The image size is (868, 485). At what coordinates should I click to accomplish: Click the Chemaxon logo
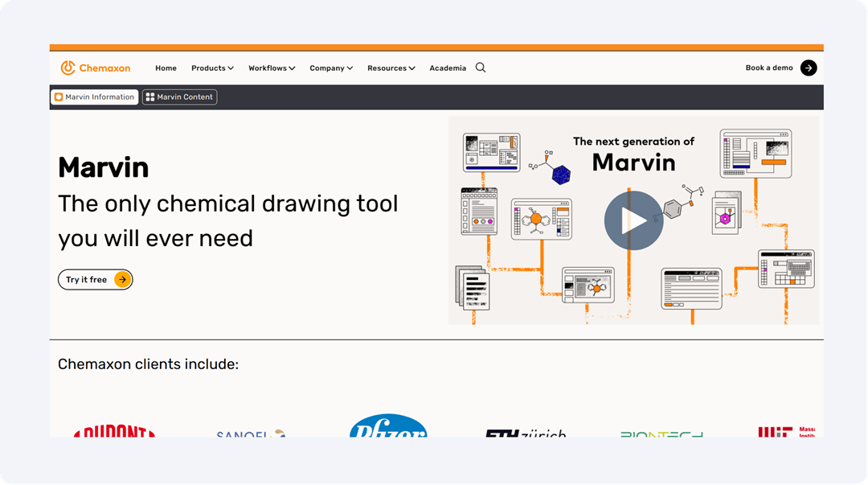tap(95, 68)
